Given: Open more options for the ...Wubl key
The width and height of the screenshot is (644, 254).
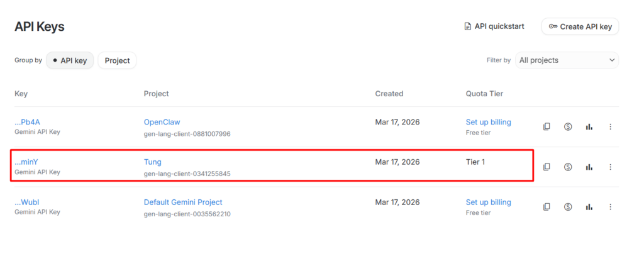Looking at the screenshot, I should 610,206.
